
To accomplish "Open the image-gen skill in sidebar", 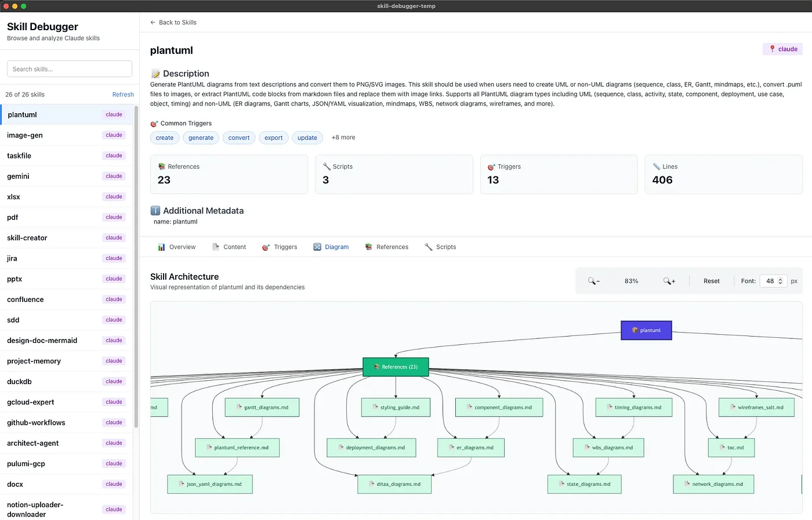I will (x=25, y=135).
